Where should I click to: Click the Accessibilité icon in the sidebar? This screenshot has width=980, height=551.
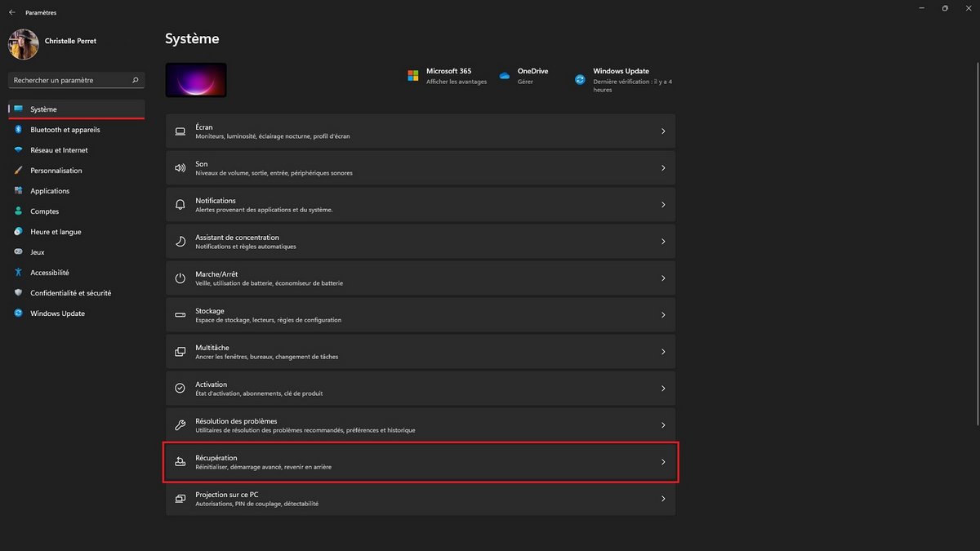pyautogui.click(x=18, y=273)
